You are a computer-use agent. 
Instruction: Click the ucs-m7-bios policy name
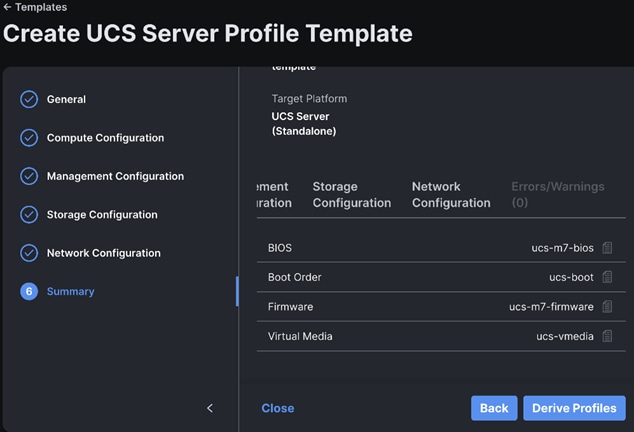pos(562,248)
